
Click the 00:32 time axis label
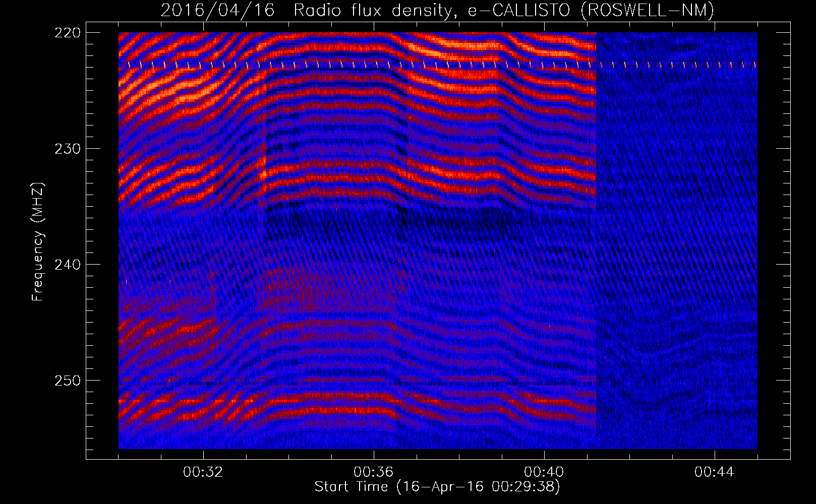coord(203,472)
